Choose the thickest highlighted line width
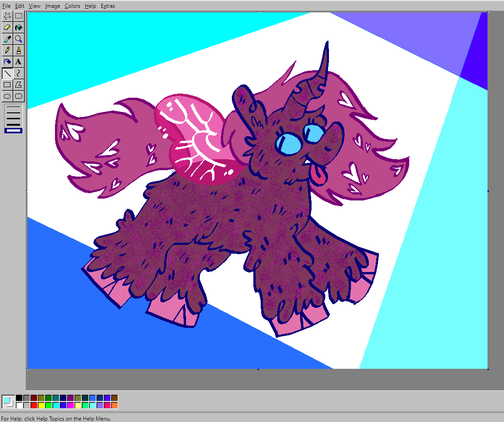The image size is (504, 422). (13, 131)
